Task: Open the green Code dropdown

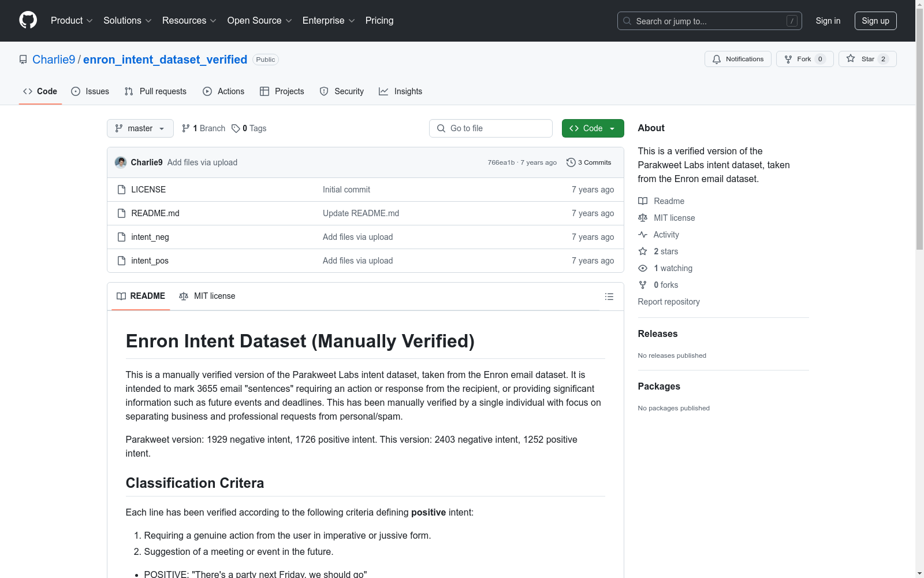Action: (593, 128)
